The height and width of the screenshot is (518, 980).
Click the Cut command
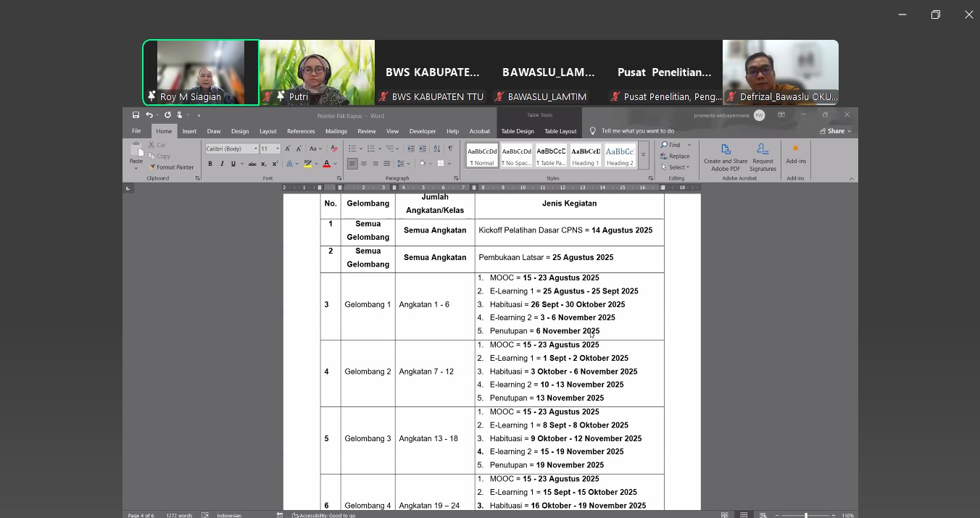(x=157, y=145)
